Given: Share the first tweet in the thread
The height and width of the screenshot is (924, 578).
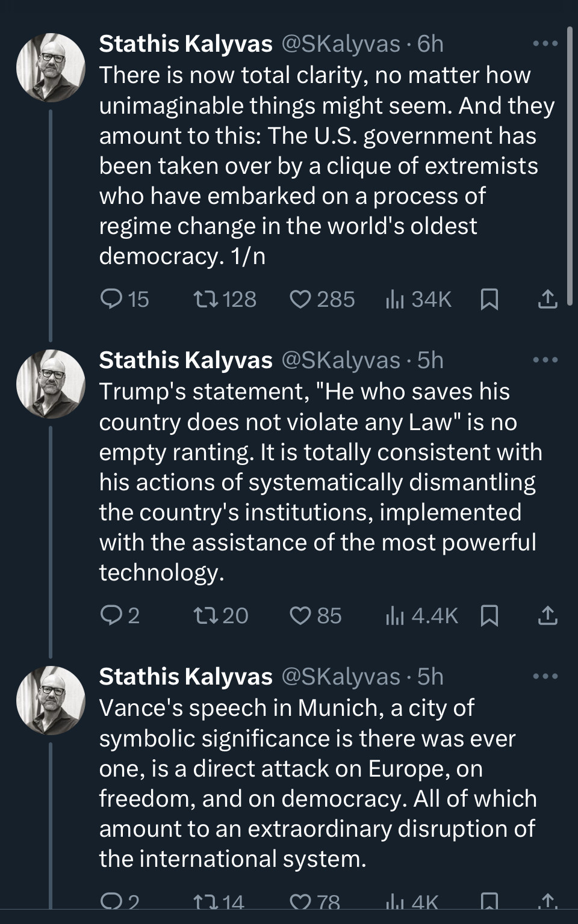Looking at the screenshot, I should pyautogui.click(x=547, y=299).
